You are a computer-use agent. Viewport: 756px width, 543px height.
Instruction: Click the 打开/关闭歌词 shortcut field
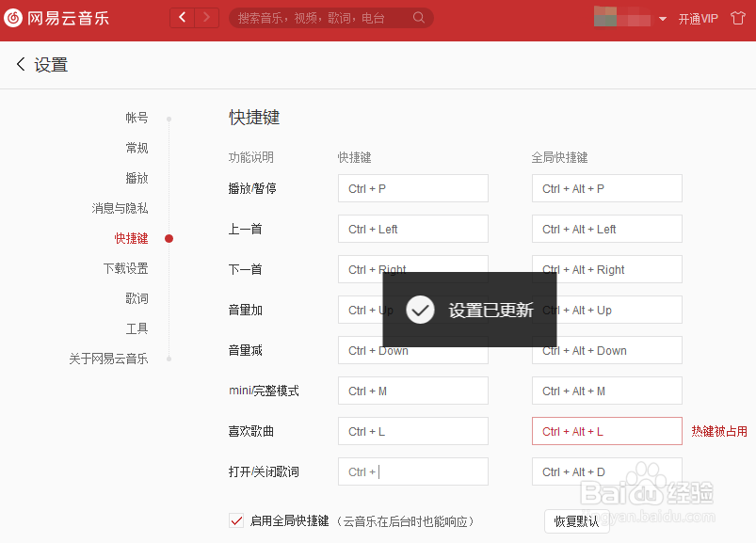coord(413,471)
